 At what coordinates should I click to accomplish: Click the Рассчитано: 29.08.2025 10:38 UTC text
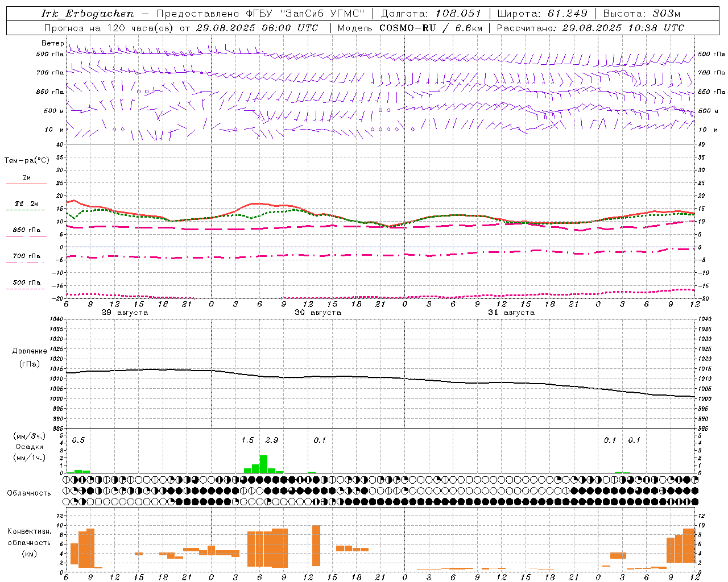click(590, 28)
